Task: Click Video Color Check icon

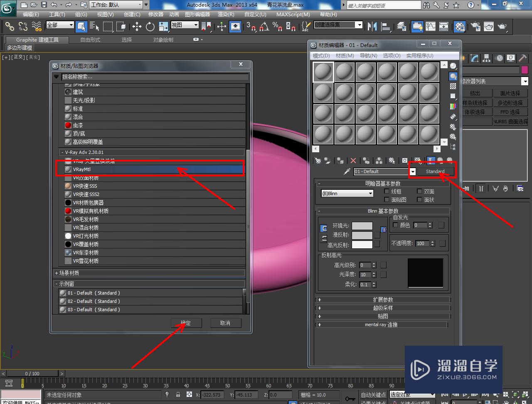Action: coord(453,107)
